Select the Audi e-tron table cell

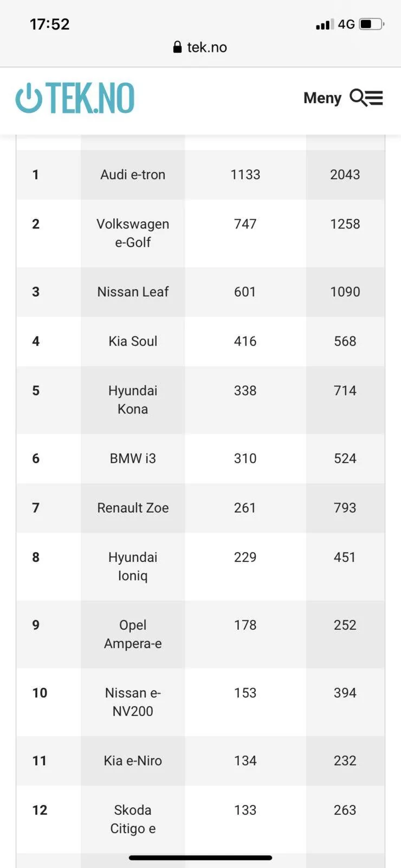click(133, 175)
